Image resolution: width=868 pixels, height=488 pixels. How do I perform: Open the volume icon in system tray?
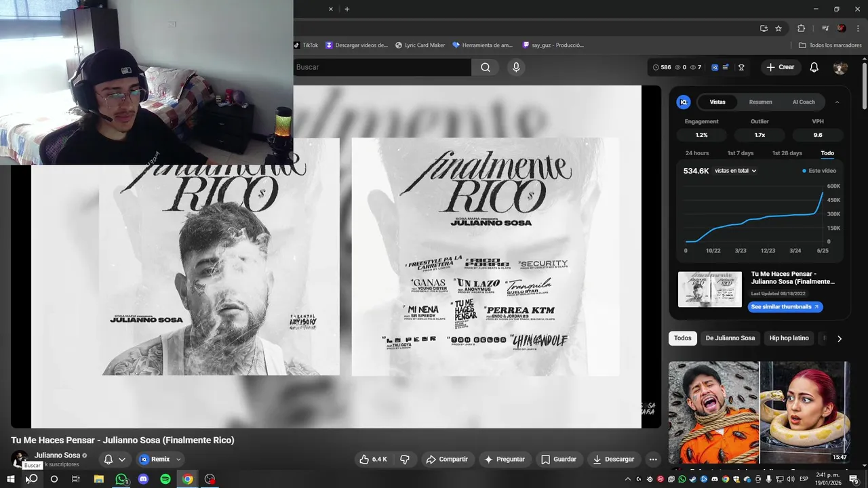point(791,479)
